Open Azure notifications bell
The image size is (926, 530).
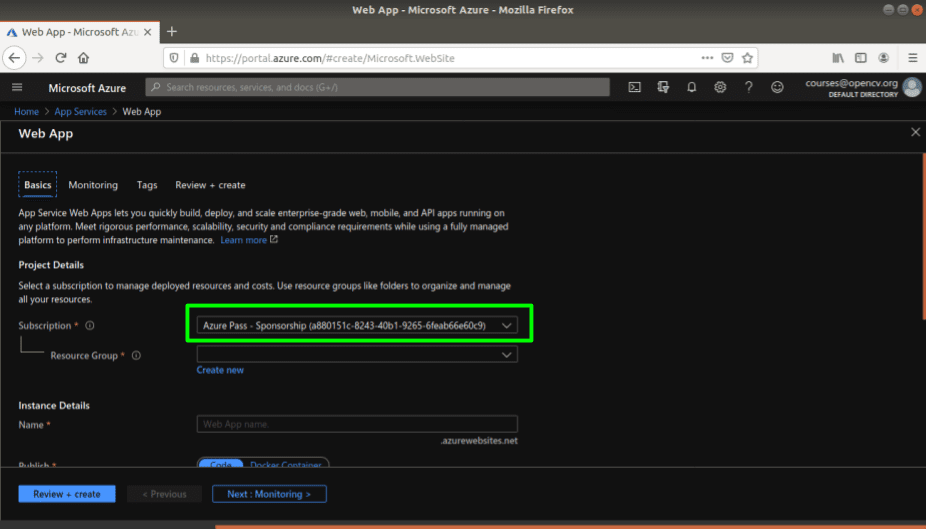tap(692, 87)
